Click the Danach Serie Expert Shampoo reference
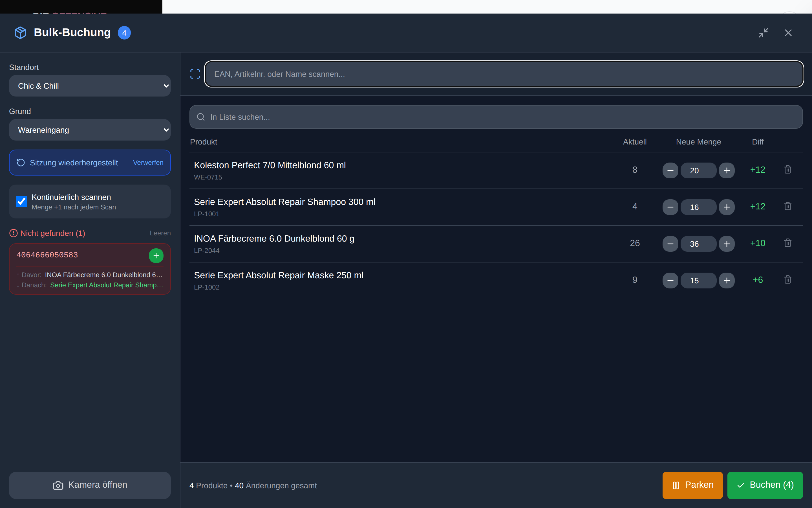The height and width of the screenshot is (508, 812). click(x=107, y=285)
